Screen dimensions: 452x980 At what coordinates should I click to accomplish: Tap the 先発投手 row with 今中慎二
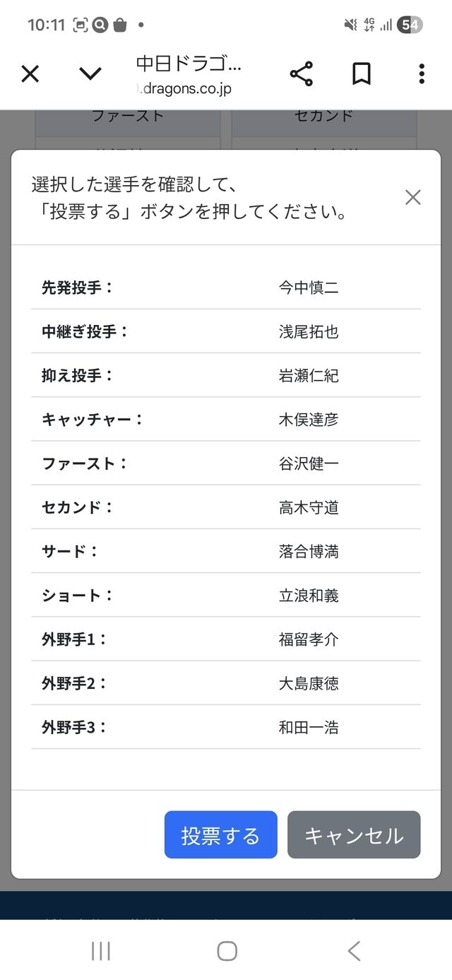(226, 288)
